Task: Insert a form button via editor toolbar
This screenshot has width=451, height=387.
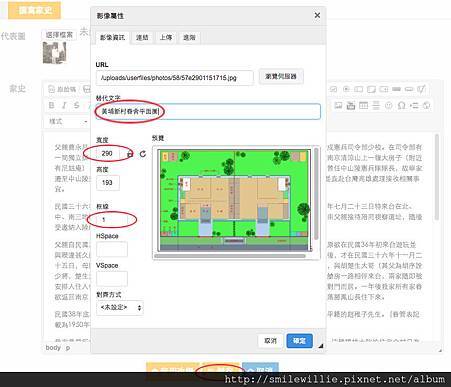Action: coord(396,89)
